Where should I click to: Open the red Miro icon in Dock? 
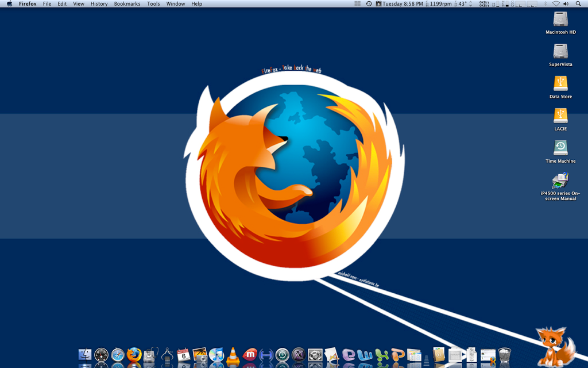click(249, 354)
